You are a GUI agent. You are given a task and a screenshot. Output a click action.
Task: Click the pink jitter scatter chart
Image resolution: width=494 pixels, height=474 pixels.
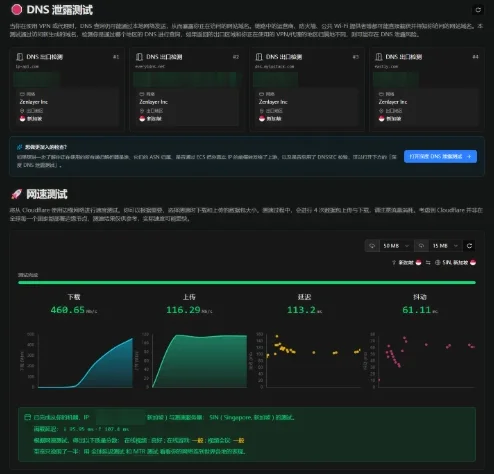click(427, 360)
